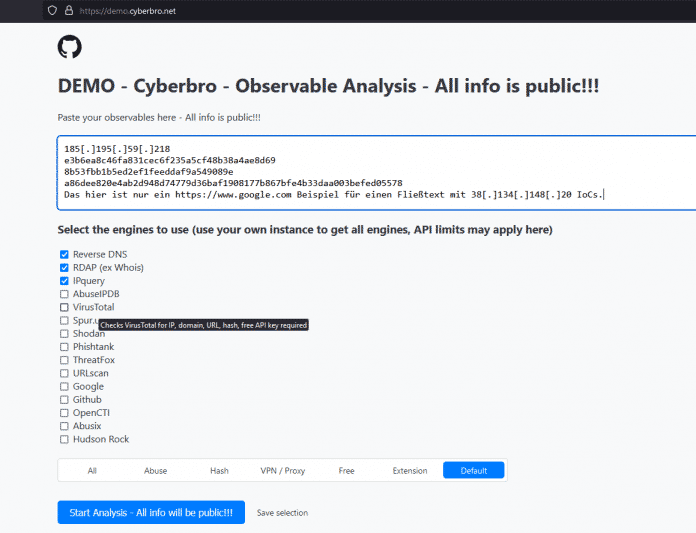The image size is (696, 533).
Task: Click the Save selection link
Action: pos(282,513)
